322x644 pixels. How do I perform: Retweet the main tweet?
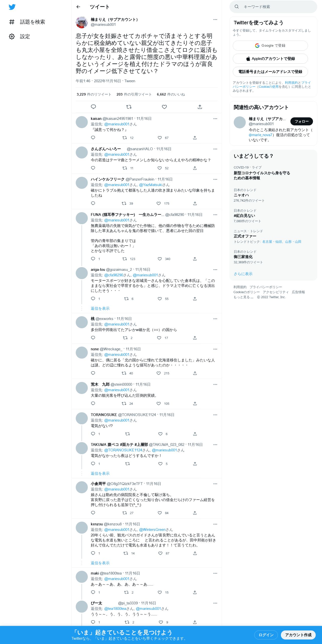pyautogui.click(x=129, y=107)
